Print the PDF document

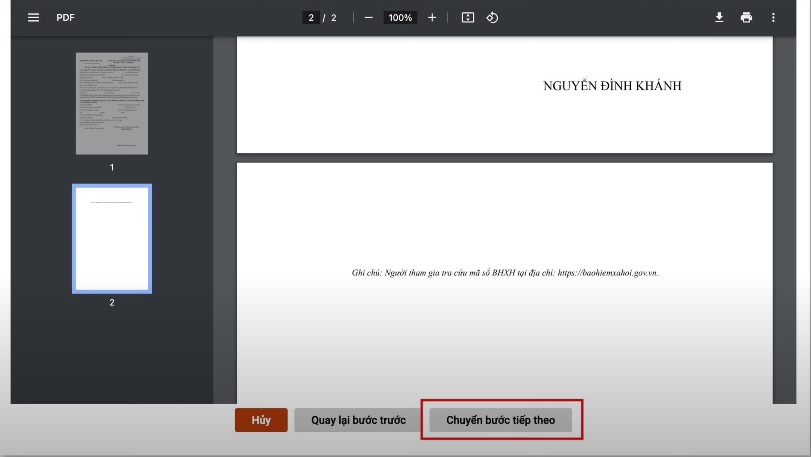pos(746,18)
